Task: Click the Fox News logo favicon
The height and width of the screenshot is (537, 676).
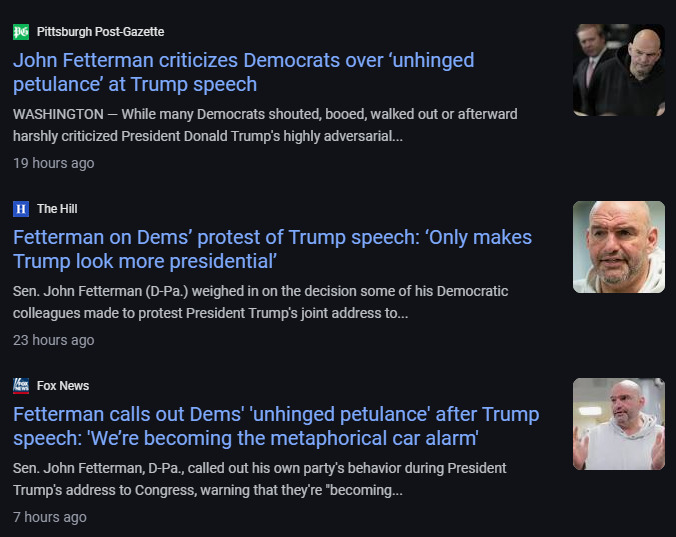Action: pyautogui.click(x=21, y=386)
